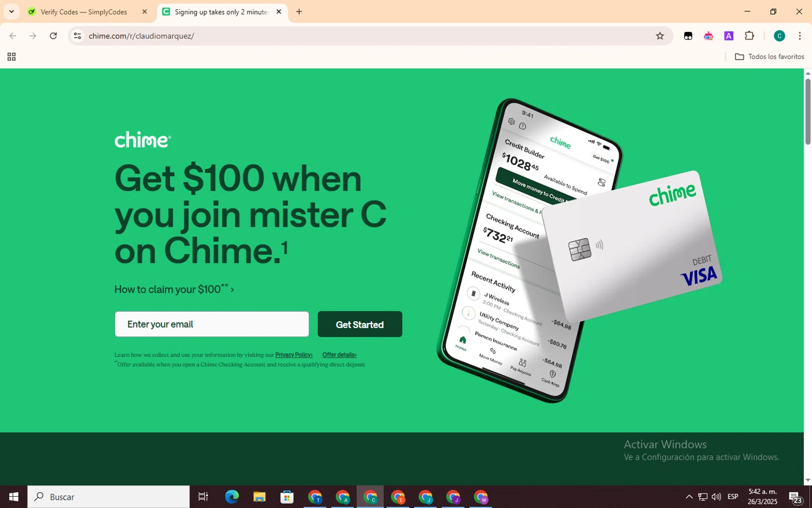
Task: Click the Get Started button
Action: click(360, 324)
